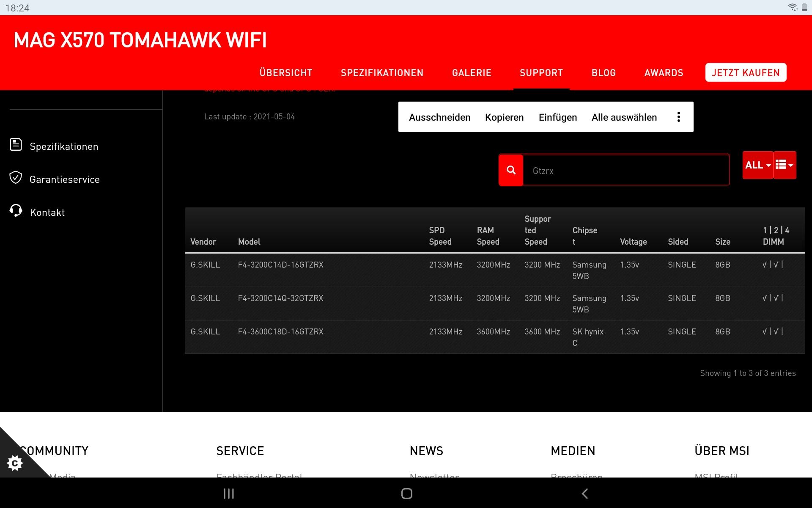Sort table by Chipset header
Image resolution: width=812 pixels, height=508 pixels.
click(x=584, y=236)
